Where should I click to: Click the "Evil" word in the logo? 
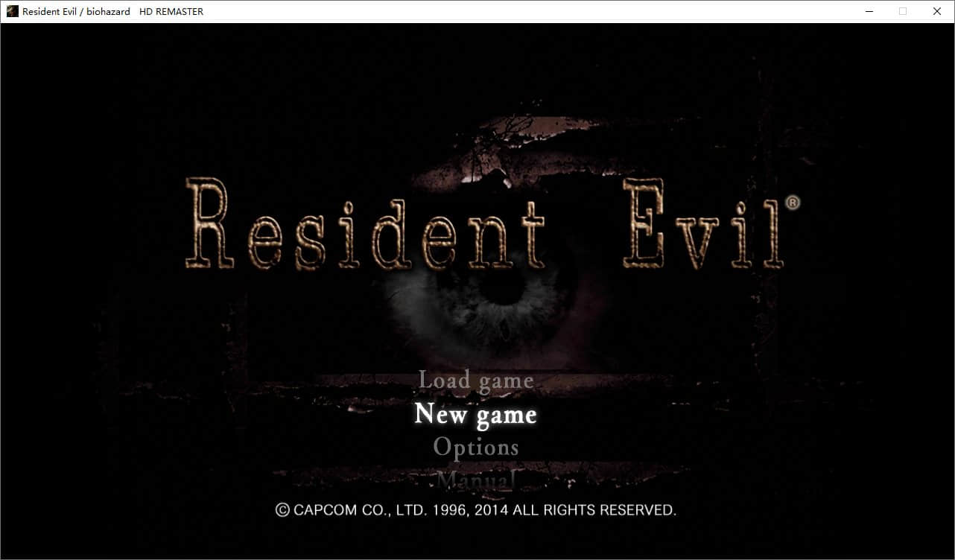click(x=703, y=225)
